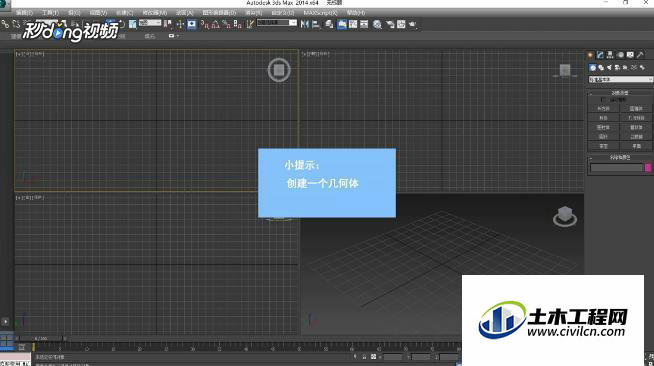Open the Animation (动画) menu
This screenshot has width=654, height=366.
(x=184, y=13)
